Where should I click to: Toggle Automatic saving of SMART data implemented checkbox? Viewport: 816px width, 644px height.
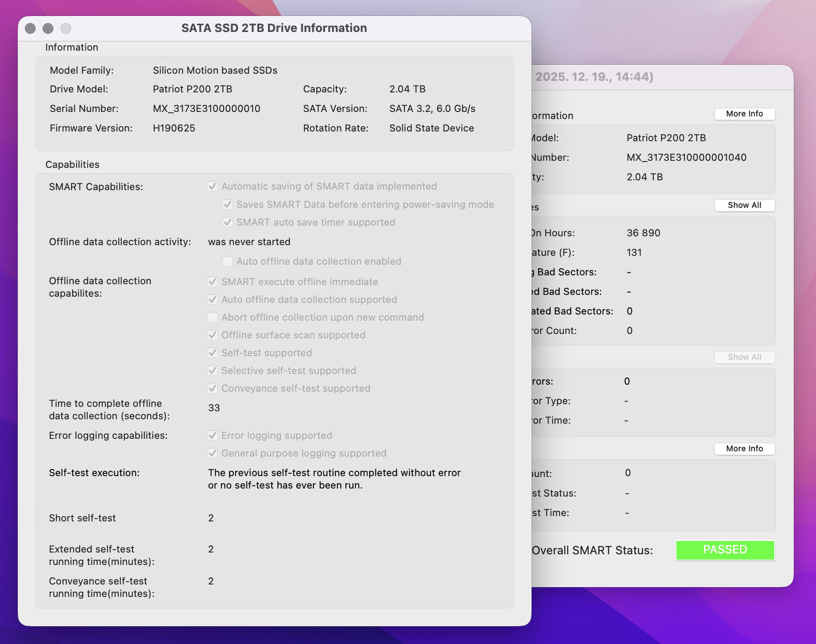click(212, 186)
